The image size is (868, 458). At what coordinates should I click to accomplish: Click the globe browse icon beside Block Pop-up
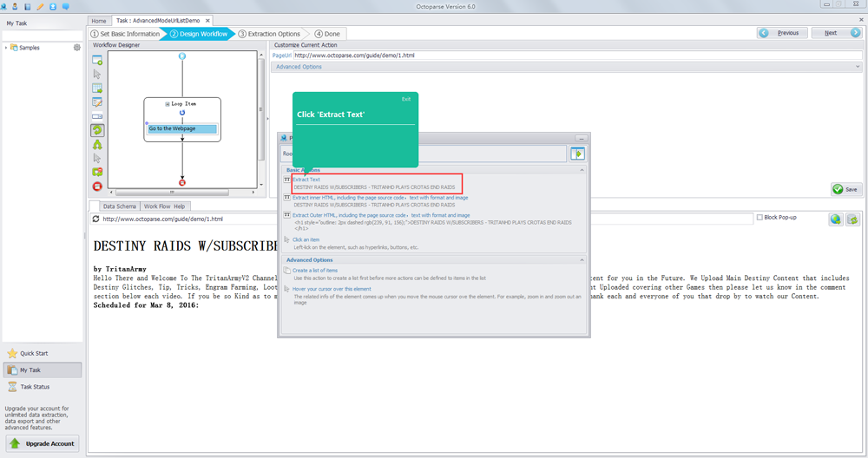835,219
